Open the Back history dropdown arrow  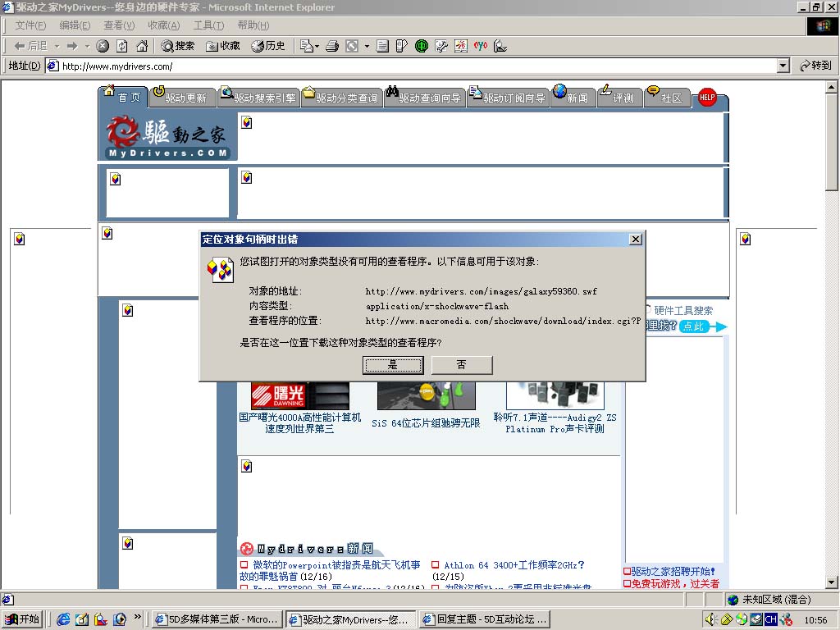pos(57,46)
